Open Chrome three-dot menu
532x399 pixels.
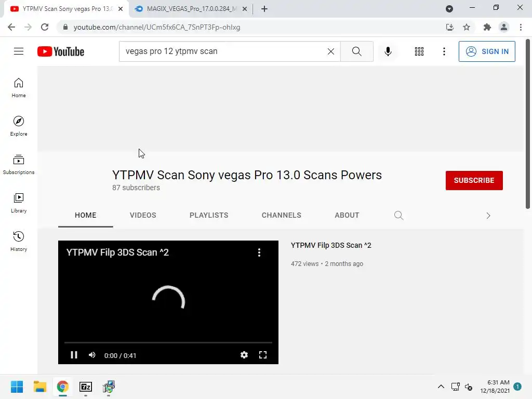521,27
